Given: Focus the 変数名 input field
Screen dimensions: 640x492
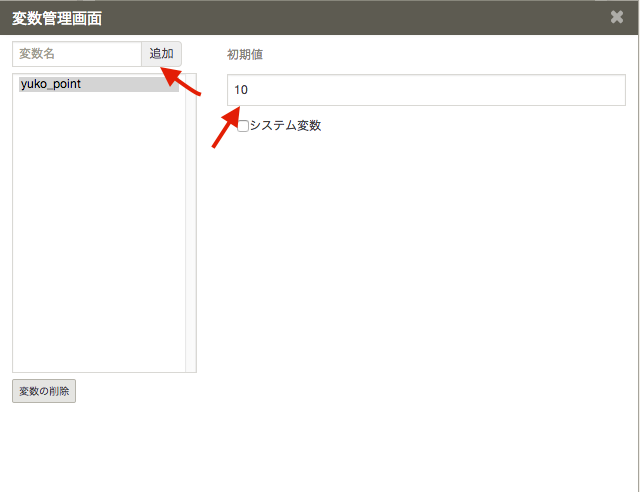Looking at the screenshot, I should (77, 54).
